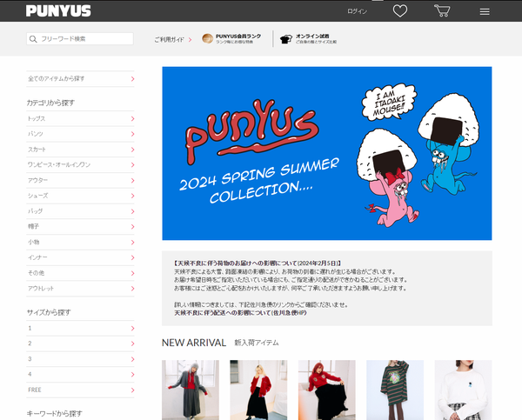
Task: Click the search magnifier icon
Action: coord(33,39)
